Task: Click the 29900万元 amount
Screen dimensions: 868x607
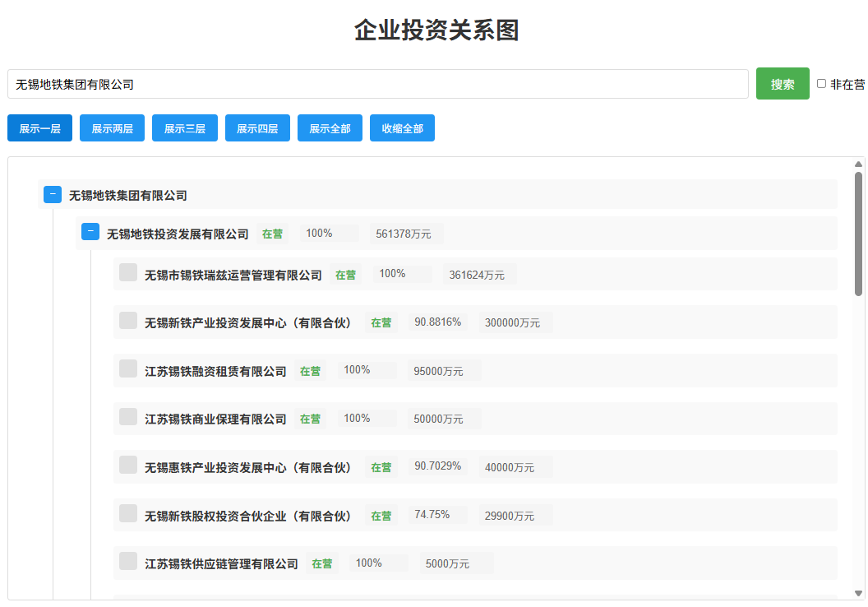Action: (515, 517)
